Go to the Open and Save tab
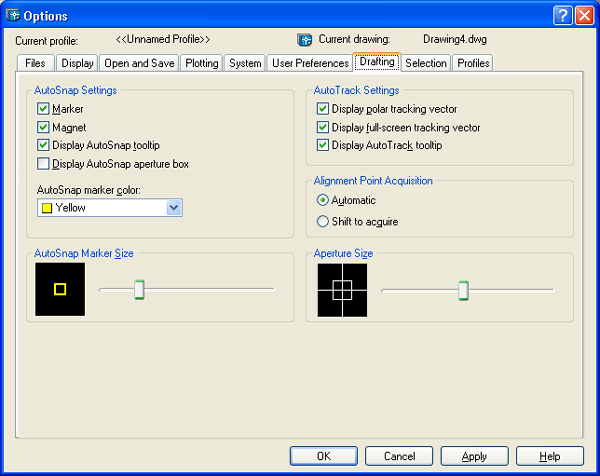 (139, 63)
